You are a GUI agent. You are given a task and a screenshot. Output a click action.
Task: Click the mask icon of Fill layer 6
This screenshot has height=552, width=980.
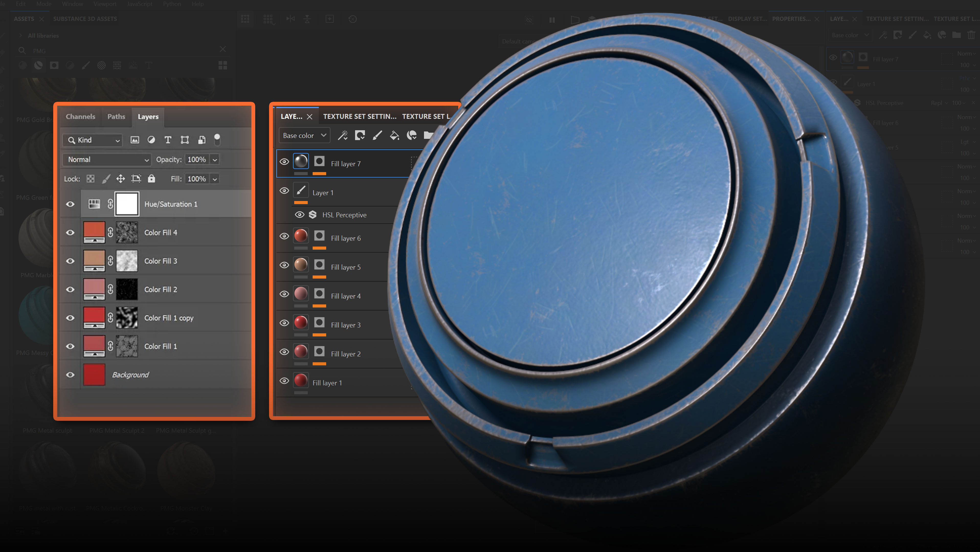(320, 236)
